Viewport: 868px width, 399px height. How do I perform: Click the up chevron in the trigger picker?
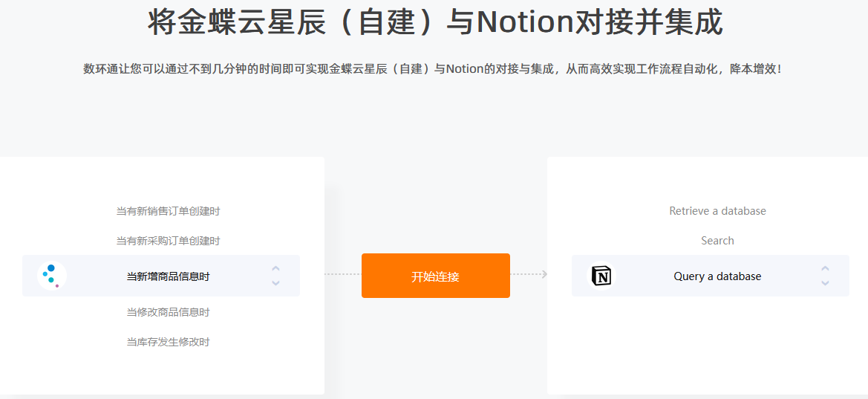pyautogui.click(x=275, y=269)
